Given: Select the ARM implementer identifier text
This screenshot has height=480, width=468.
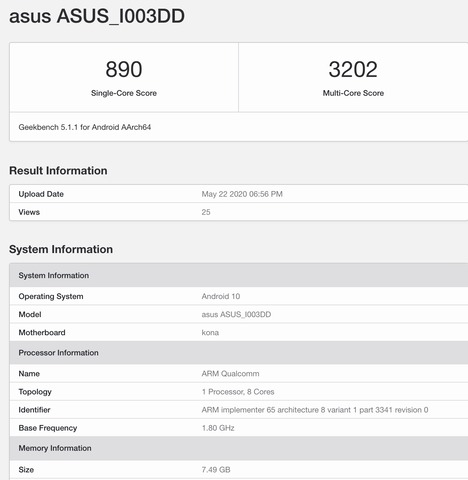Looking at the screenshot, I should pos(315,410).
